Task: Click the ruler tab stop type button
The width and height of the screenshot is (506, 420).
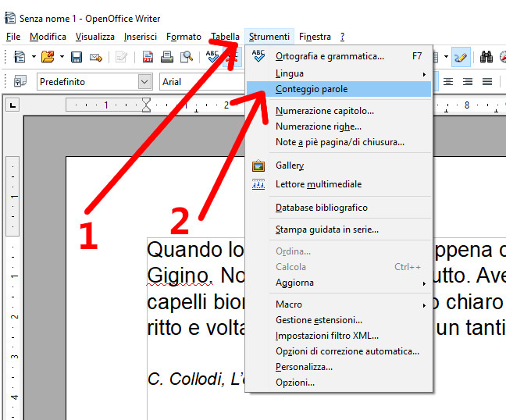Action: (x=12, y=105)
